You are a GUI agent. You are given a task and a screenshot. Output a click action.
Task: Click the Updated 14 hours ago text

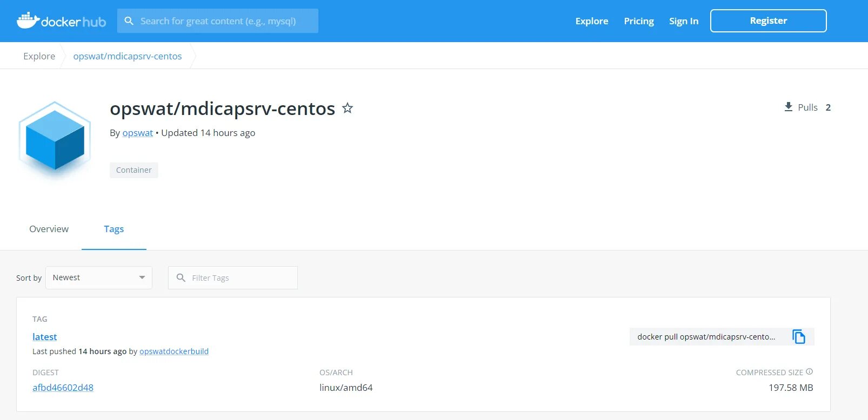click(208, 133)
